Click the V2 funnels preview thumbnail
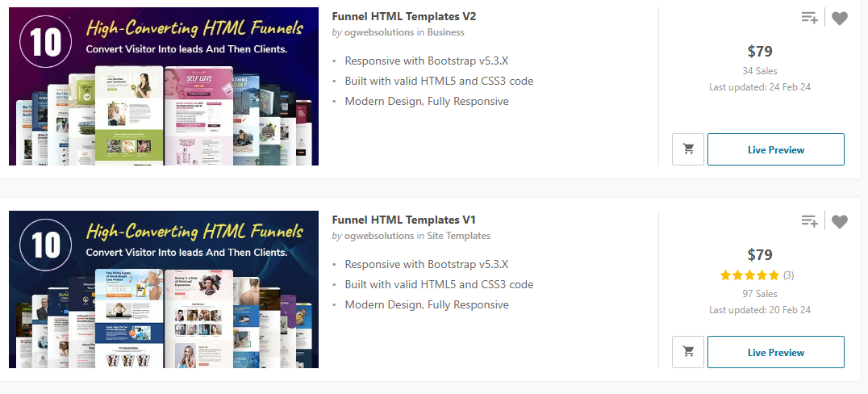Screen dimensions: 868x394 pos(164,86)
